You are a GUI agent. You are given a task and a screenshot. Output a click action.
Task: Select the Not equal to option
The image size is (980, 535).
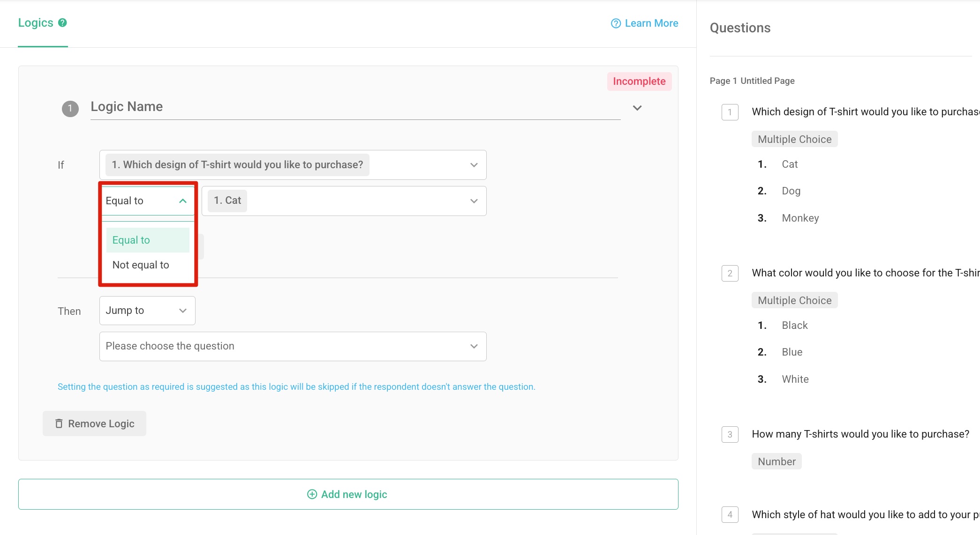click(140, 265)
